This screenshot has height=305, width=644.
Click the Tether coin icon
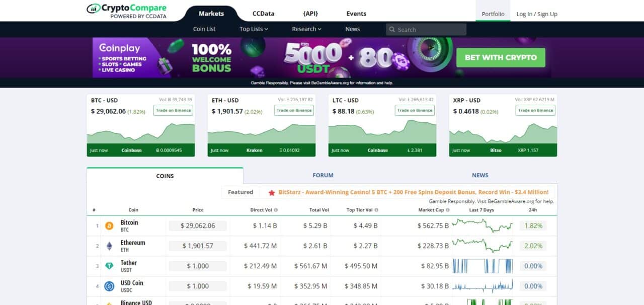109,266
